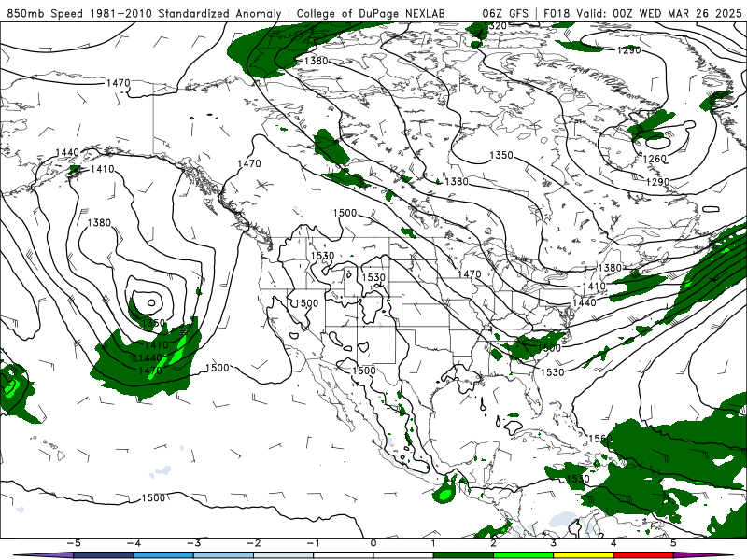This screenshot has height=560, width=747.
Task: Click the "F018 Valid: 00Z WED MAR 26 2025" text
Action: [642, 13]
